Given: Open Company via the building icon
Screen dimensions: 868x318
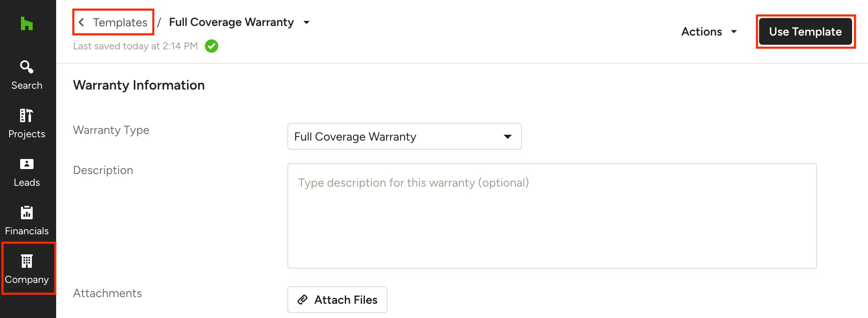Looking at the screenshot, I should [x=27, y=261].
